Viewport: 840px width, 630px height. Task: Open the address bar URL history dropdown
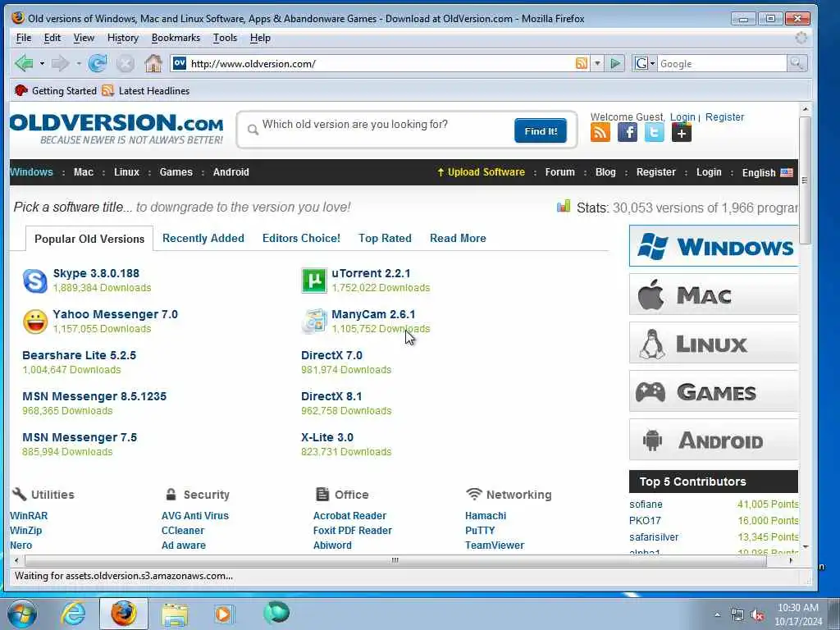coord(597,63)
